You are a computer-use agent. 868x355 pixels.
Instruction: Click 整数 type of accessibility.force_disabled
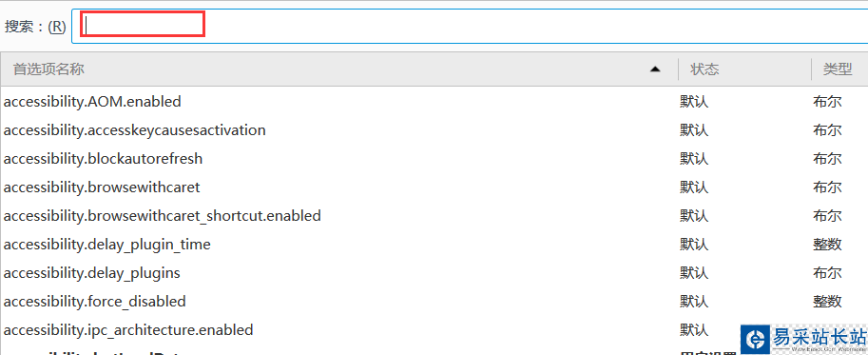827,302
